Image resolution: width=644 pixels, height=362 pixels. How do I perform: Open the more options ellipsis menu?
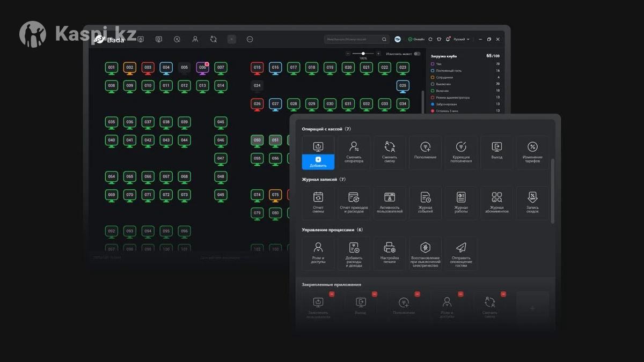point(250,39)
